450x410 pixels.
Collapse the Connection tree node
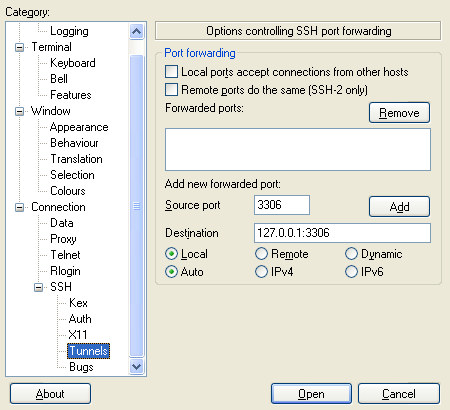[x=19, y=207]
